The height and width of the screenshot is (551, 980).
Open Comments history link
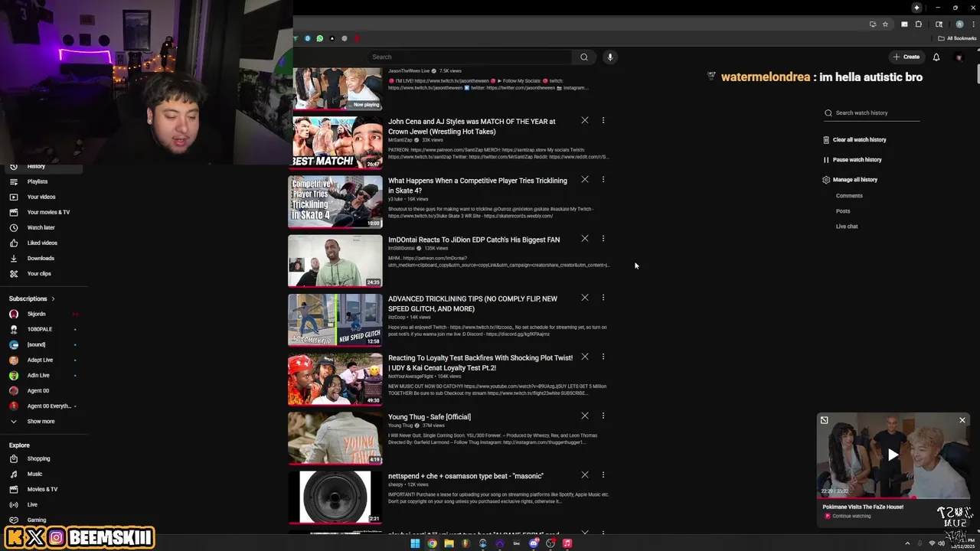point(849,196)
